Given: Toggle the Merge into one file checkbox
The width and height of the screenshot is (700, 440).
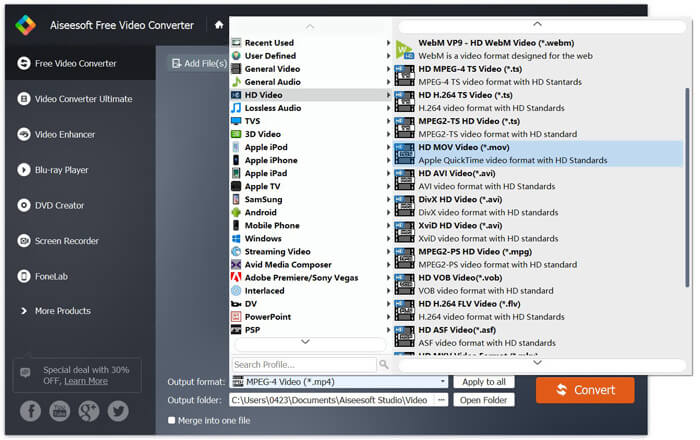Looking at the screenshot, I should (171, 420).
